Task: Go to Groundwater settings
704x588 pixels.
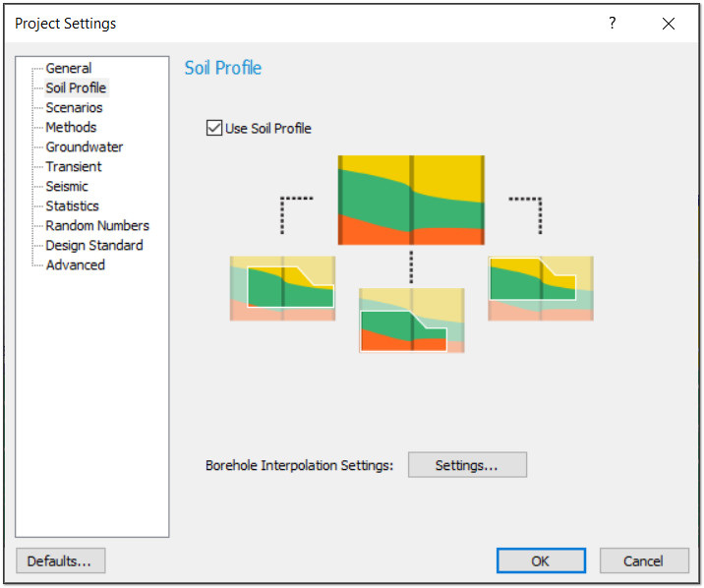Action: [84, 147]
